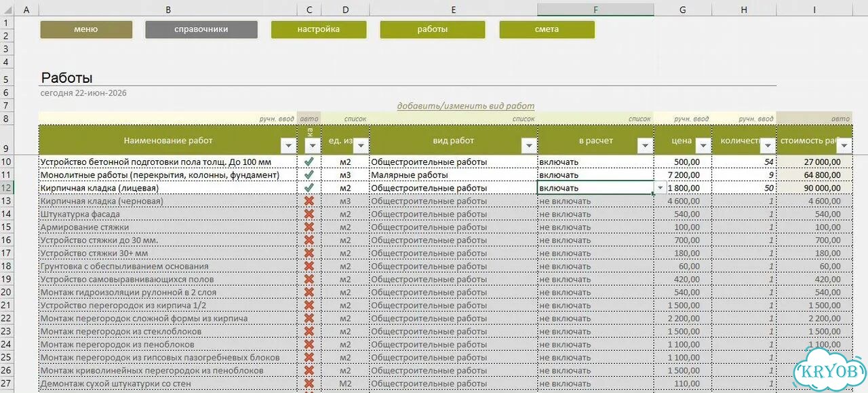Select 'не включать' cell for 'Штукатурка фасада'

pyautogui.click(x=595, y=214)
